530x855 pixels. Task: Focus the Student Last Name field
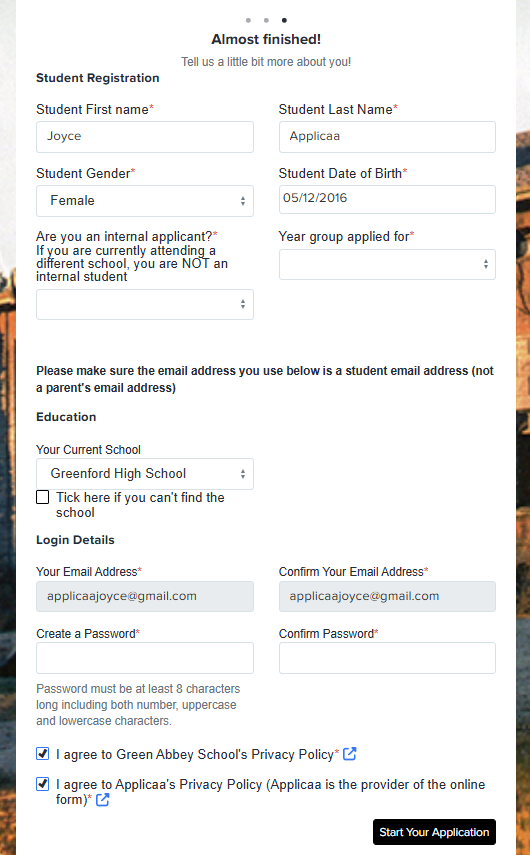tap(387, 137)
